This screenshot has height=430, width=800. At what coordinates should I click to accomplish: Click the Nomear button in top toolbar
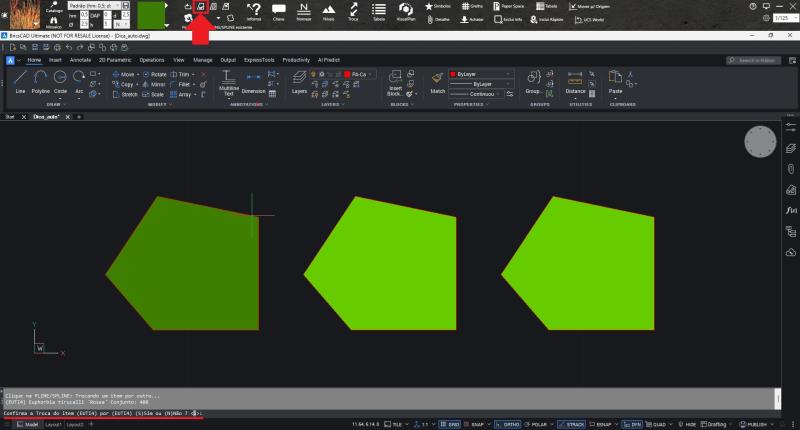pyautogui.click(x=303, y=12)
